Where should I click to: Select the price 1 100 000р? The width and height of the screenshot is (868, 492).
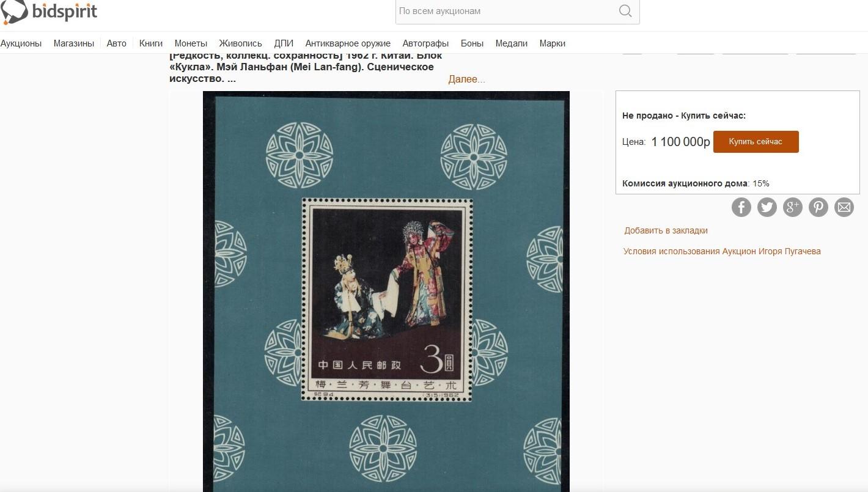point(680,142)
